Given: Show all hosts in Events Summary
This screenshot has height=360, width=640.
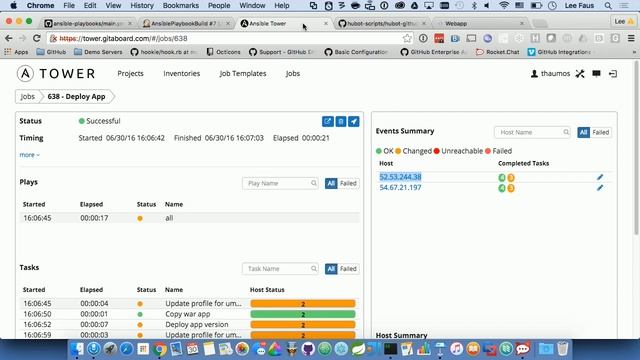Looking at the screenshot, I should coord(584,132).
